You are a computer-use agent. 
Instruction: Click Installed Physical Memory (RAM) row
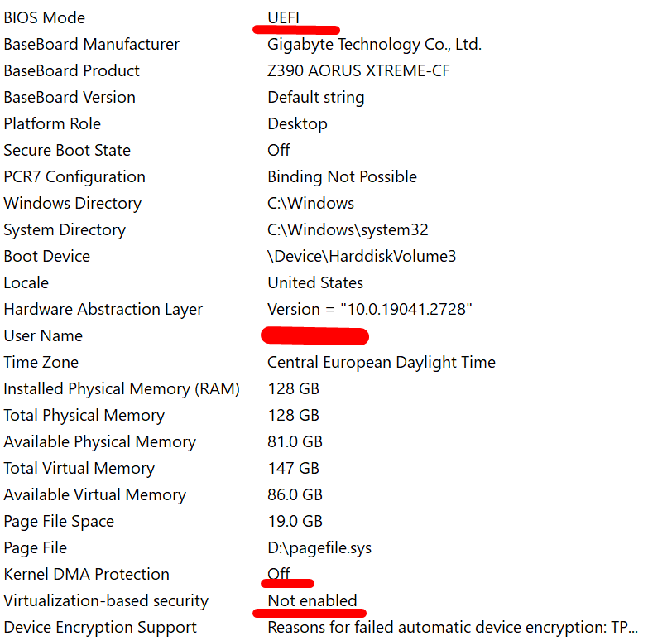122,388
